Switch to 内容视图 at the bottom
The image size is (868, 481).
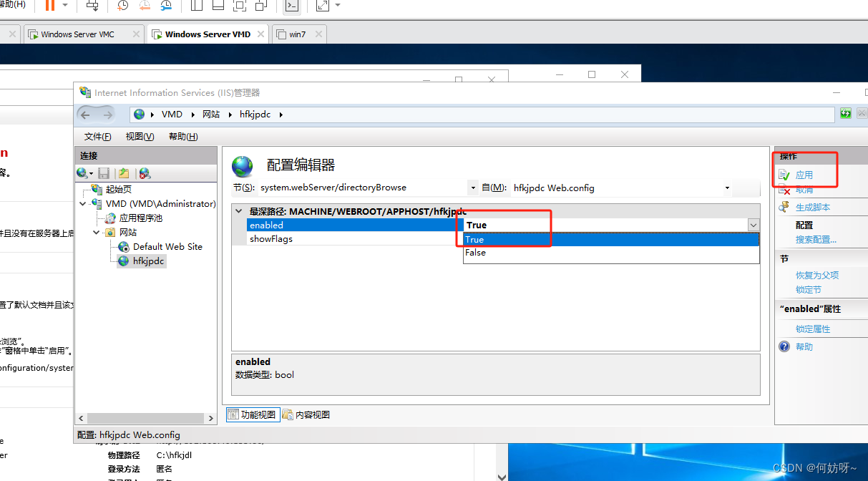coord(306,414)
